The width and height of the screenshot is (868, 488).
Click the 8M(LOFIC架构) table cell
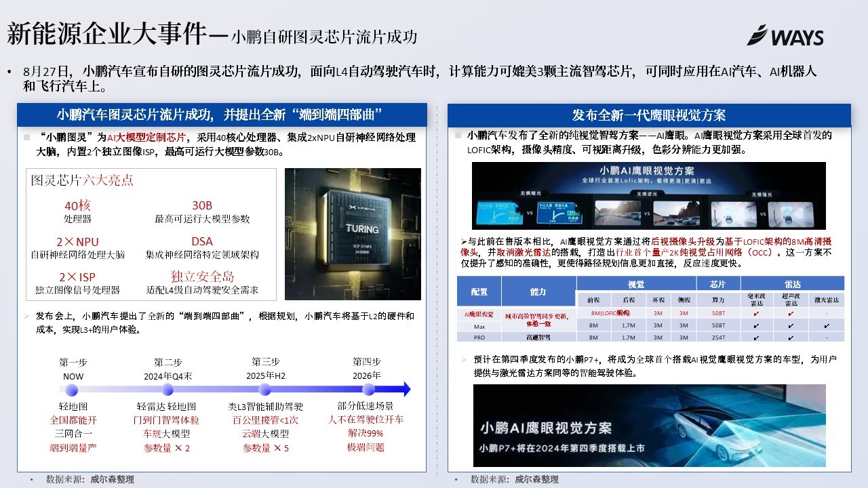pos(611,314)
